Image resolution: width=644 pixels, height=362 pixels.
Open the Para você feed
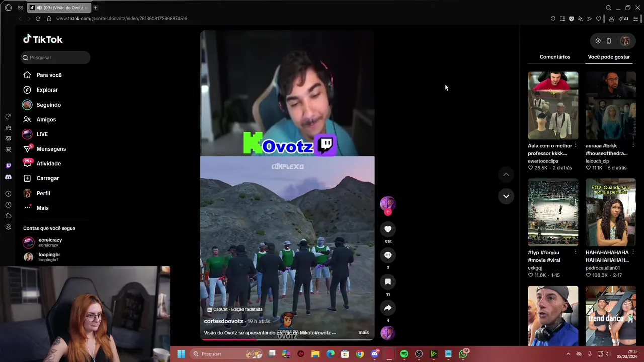click(42, 75)
